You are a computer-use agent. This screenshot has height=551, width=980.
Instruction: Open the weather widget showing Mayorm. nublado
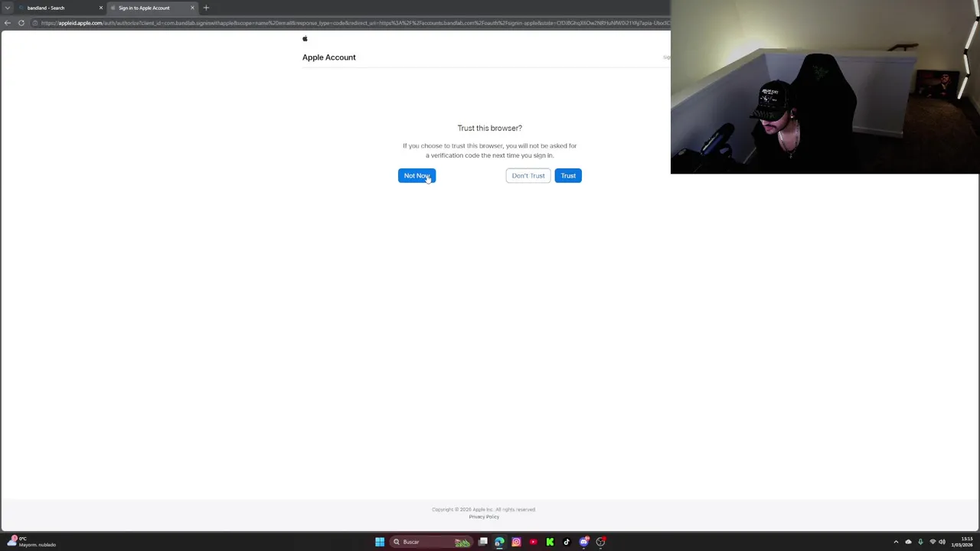[32, 542]
